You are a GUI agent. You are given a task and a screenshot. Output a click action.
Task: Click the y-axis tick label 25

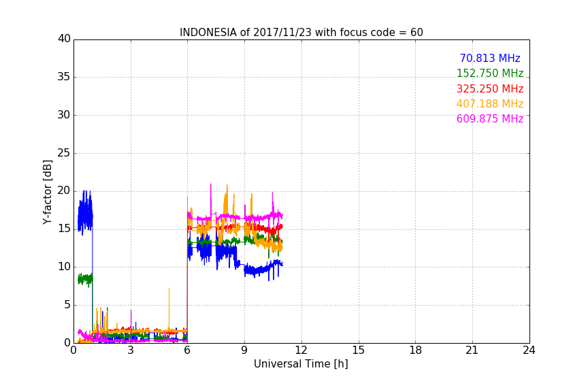pyautogui.click(x=64, y=152)
